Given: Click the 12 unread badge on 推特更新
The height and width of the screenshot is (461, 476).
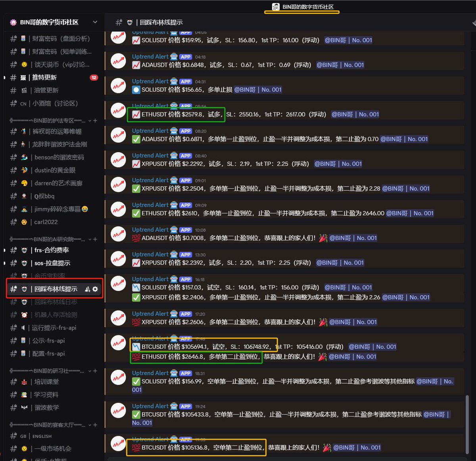Looking at the screenshot, I should pyautogui.click(x=94, y=77).
